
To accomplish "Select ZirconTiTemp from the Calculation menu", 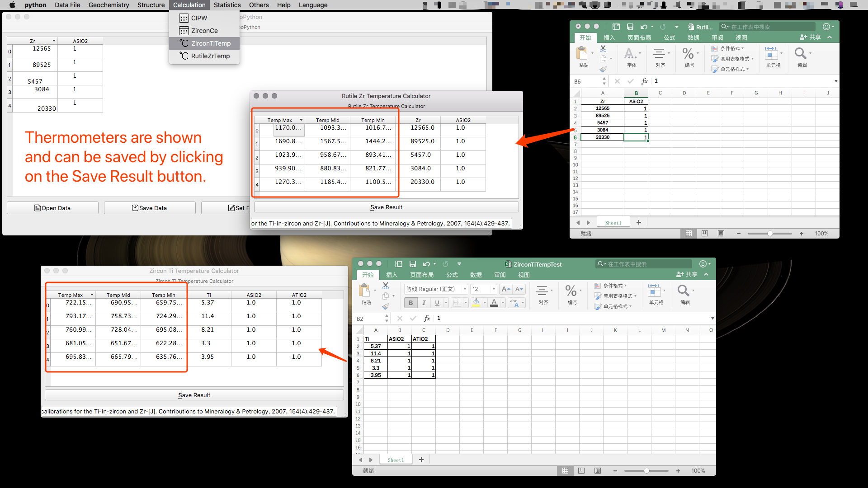I will [x=210, y=43].
